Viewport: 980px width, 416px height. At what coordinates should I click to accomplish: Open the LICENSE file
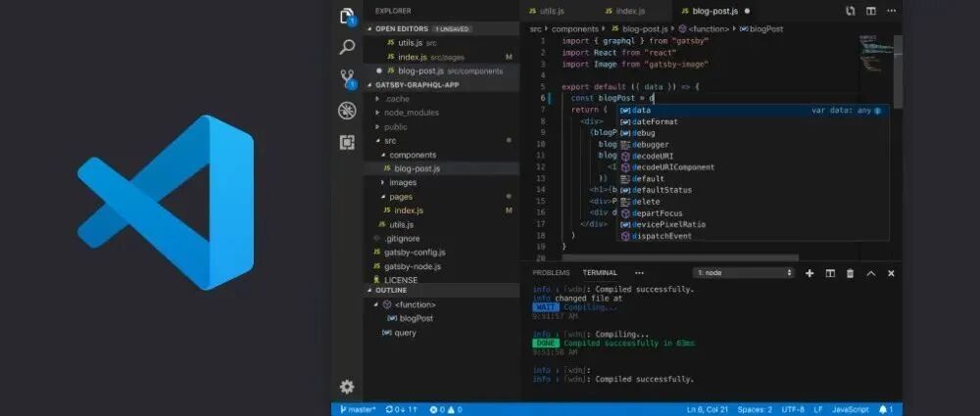coord(441,279)
